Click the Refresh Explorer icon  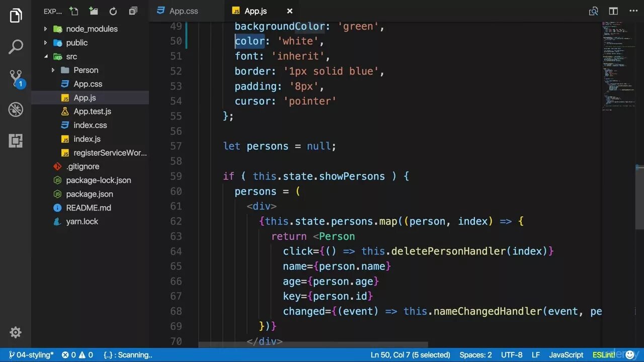(113, 11)
